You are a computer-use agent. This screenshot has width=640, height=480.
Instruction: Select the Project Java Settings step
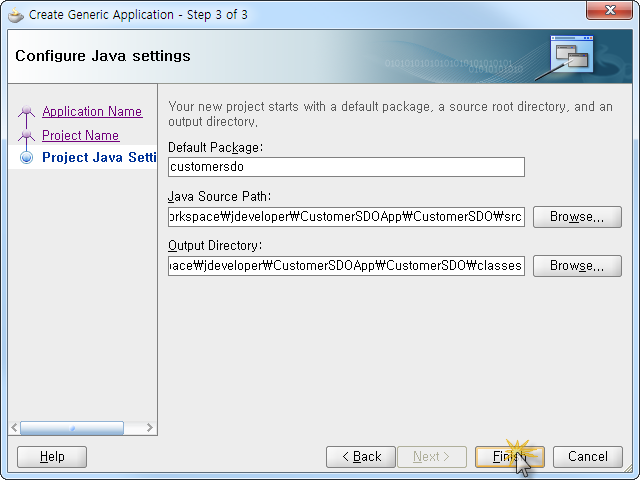pos(99,158)
